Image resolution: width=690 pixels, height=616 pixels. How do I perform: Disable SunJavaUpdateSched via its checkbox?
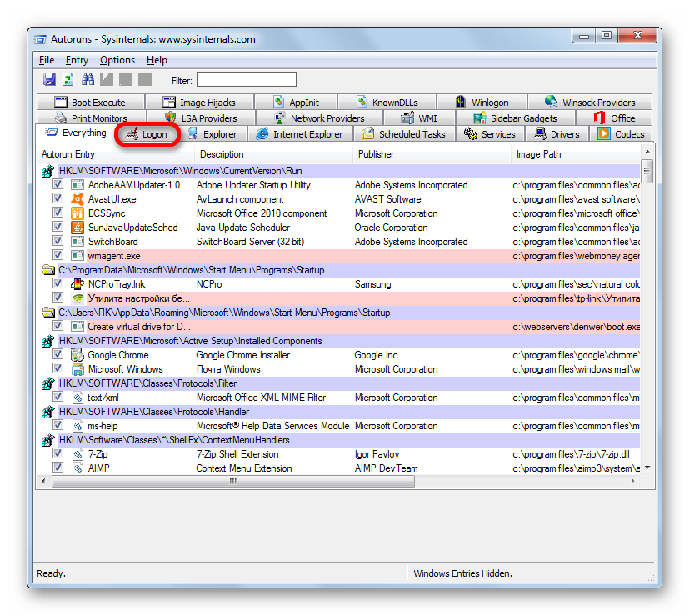point(57,227)
